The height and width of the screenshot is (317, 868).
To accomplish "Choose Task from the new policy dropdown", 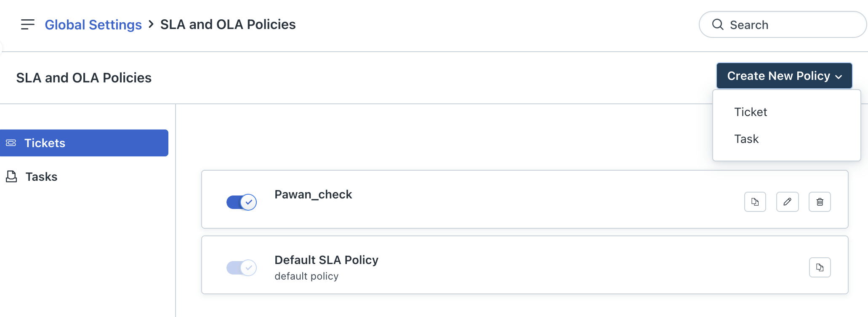I will (x=746, y=139).
